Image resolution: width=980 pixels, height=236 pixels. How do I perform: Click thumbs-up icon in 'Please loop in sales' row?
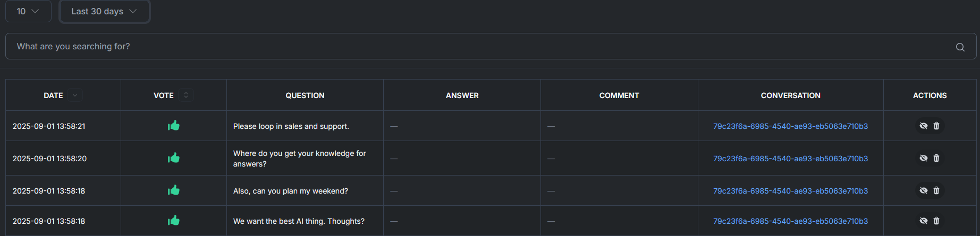click(174, 126)
